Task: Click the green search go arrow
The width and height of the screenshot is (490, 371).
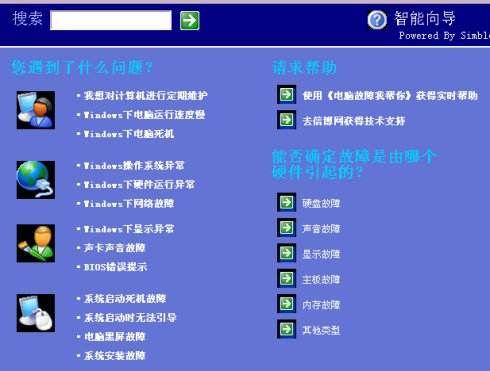Action: coord(190,20)
